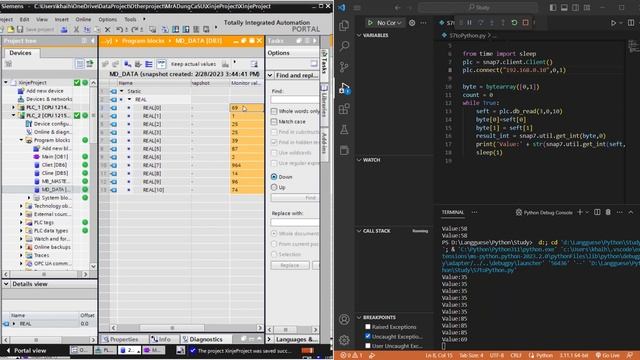The image size is (640, 360).
Task: Kill terminal with trash icon
Action: point(608,212)
